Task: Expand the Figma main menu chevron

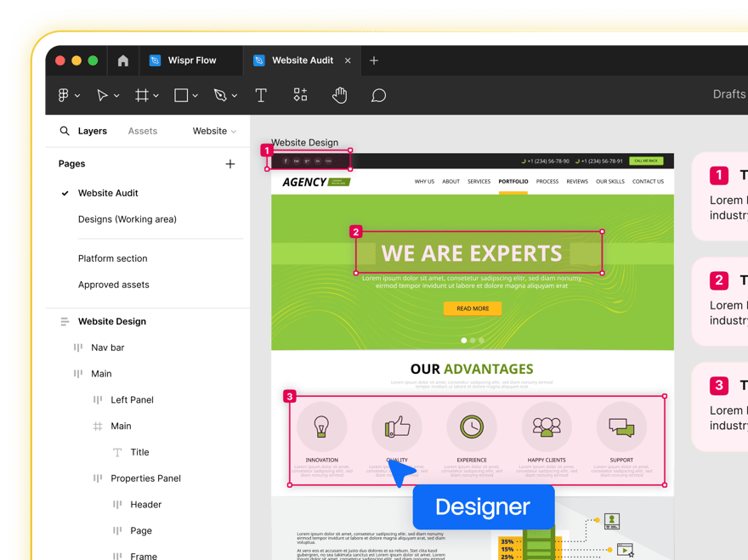Action: (x=77, y=96)
